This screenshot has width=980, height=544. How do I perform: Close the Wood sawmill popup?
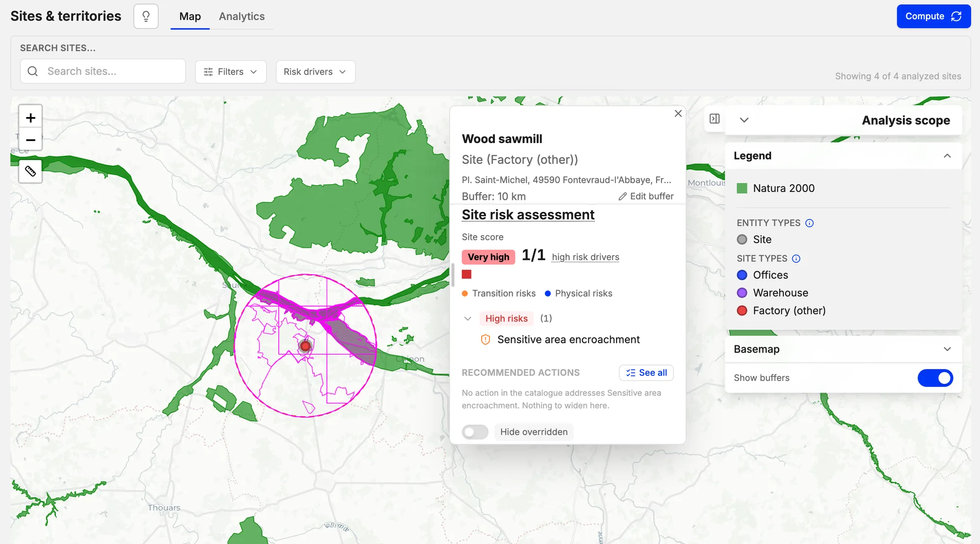(678, 113)
